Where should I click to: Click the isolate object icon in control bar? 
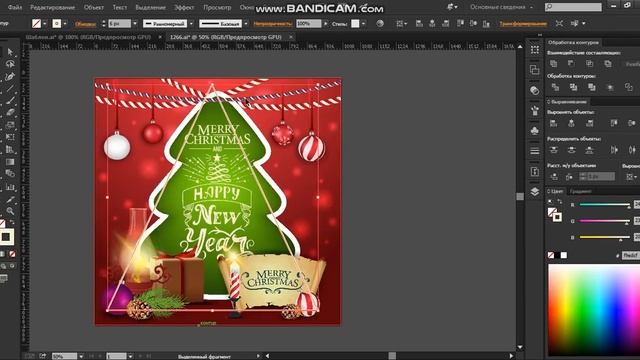pos(559,24)
